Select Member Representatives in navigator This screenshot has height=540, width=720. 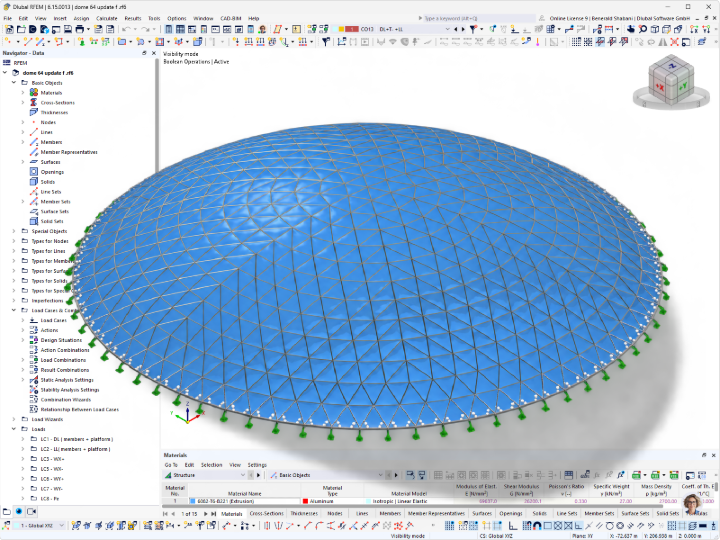point(69,152)
